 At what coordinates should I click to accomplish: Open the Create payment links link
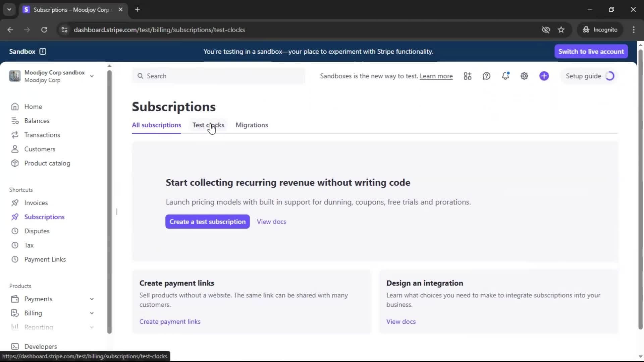170,321
